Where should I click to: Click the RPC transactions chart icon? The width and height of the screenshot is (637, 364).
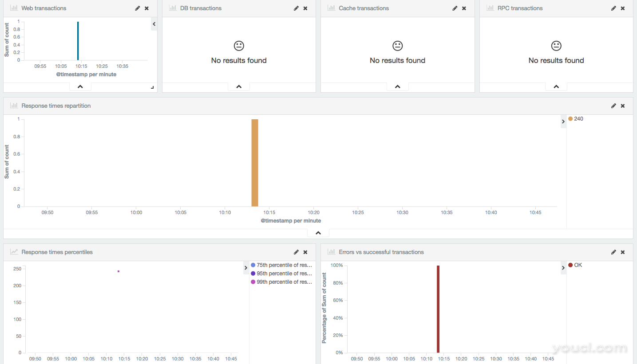(490, 8)
